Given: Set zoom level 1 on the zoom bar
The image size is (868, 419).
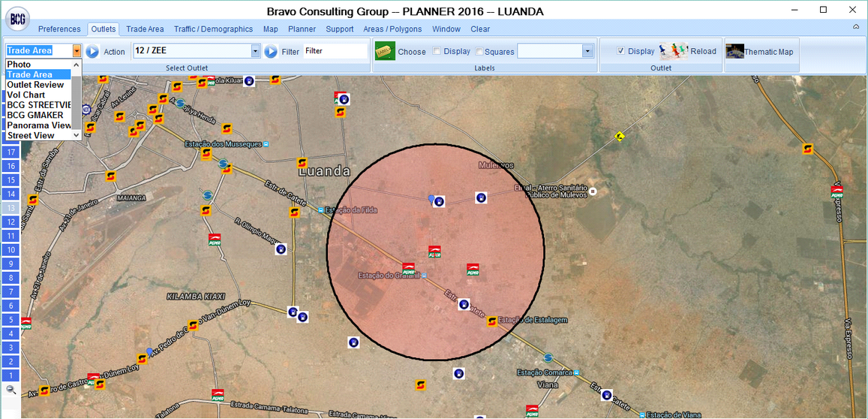Looking at the screenshot, I should click(11, 375).
